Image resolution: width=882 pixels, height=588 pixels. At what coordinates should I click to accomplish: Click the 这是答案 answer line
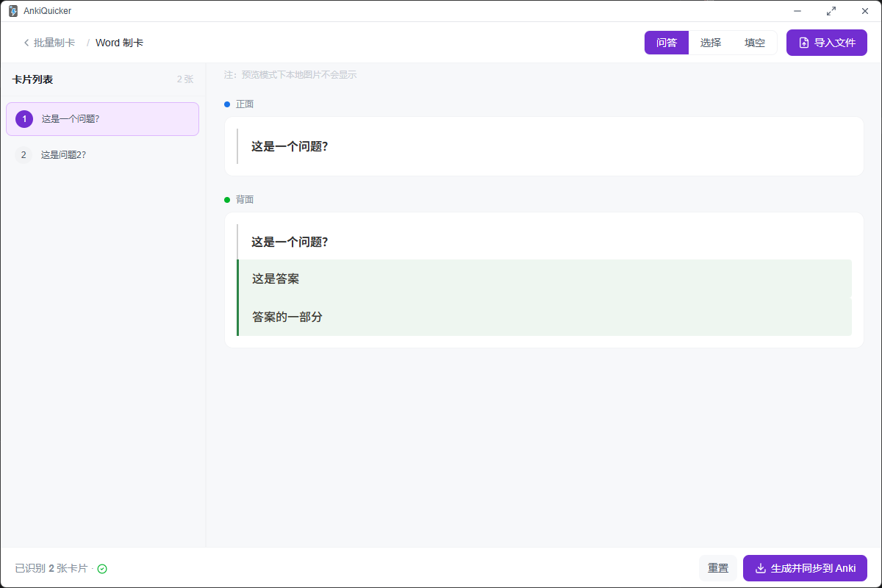click(544, 279)
